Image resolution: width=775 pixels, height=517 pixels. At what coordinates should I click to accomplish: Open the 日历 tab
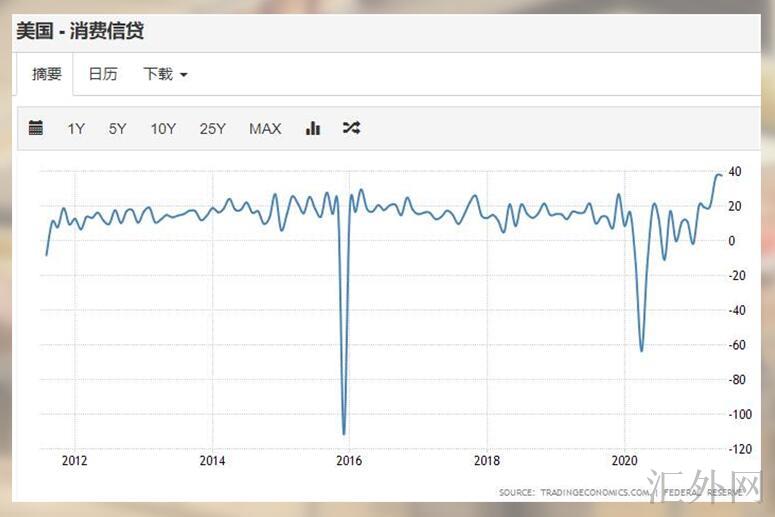click(x=103, y=74)
